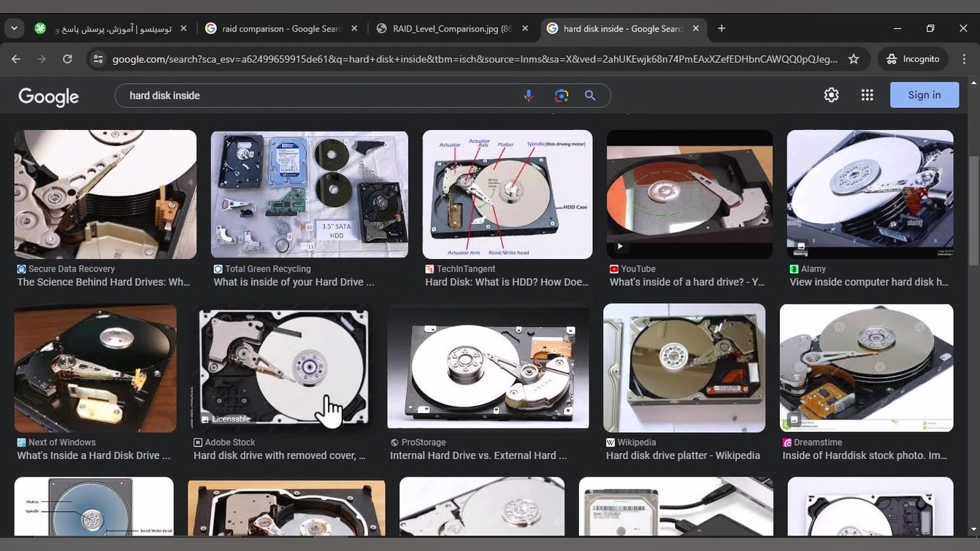Screen dimensions: 980x551
Task: Open the TechInTangent labeled HDD diagram
Action: 508,194
